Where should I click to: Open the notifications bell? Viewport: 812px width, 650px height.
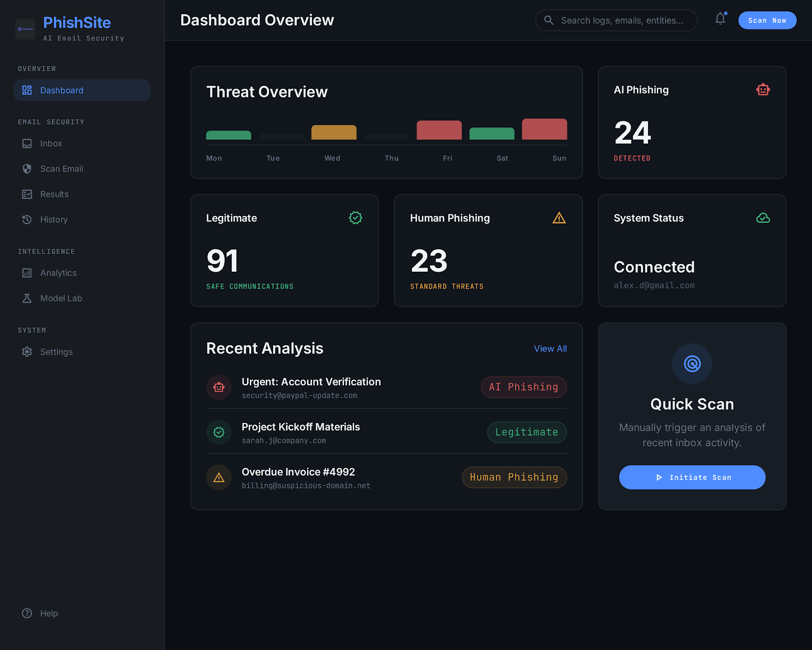point(720,19)
